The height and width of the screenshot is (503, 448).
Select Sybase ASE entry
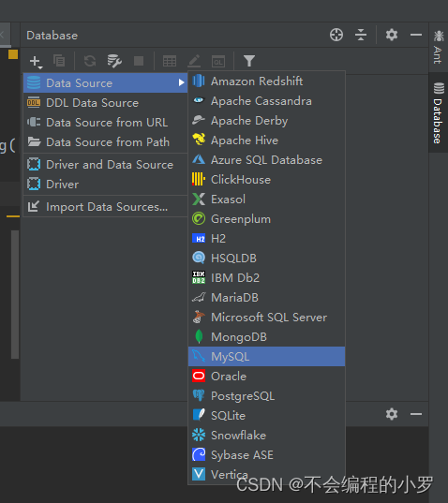tap(267, 454)
